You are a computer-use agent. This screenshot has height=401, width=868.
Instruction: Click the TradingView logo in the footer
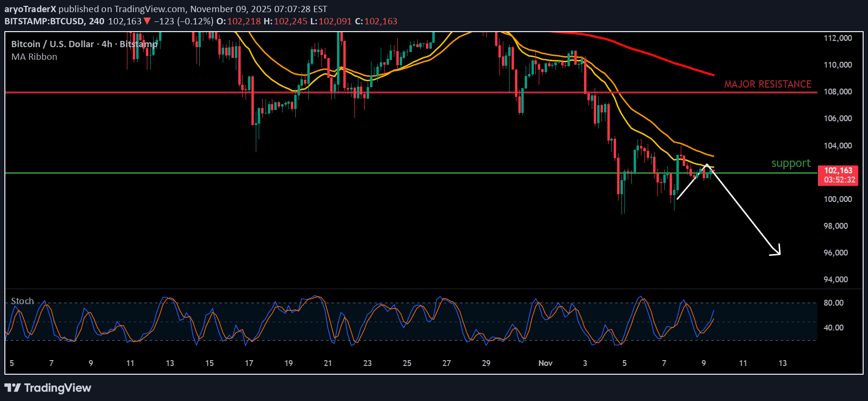[x=48, y=388]
